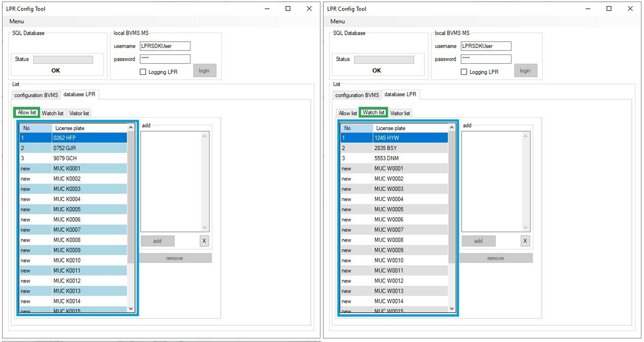Toggle Logging LPR checkbox in right window
The width and height of the screenshot is (644, 342).
464,72
